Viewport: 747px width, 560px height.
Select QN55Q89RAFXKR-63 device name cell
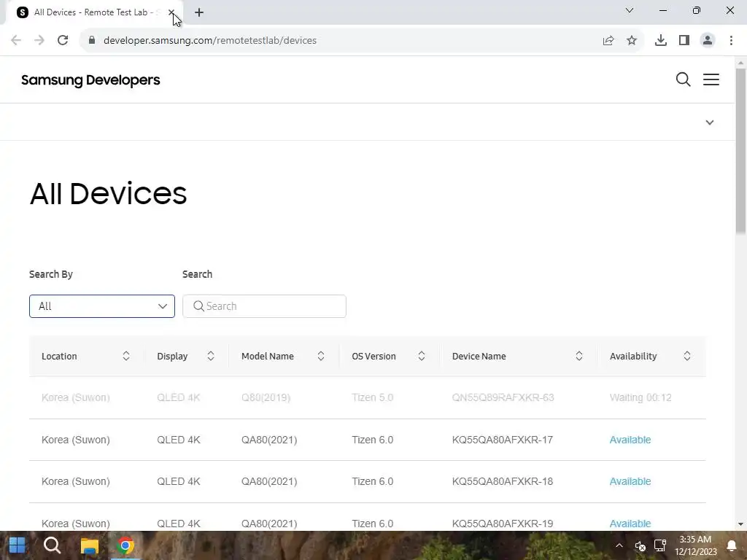(503, 397)
